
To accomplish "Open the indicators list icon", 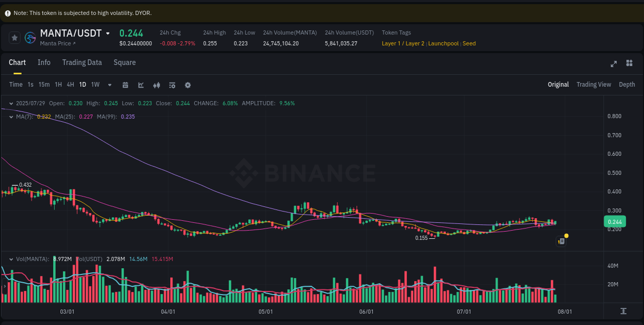I will [172, 85].
